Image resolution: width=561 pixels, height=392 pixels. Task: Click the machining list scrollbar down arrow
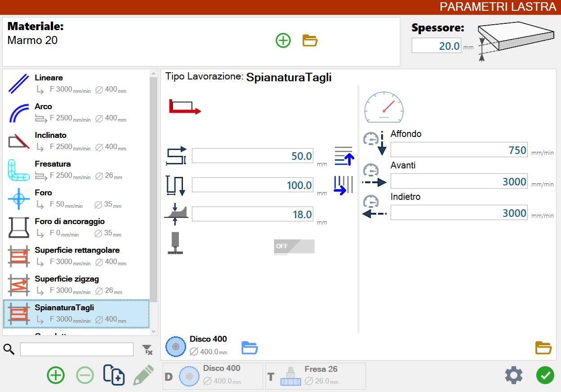tap(154, 331)
